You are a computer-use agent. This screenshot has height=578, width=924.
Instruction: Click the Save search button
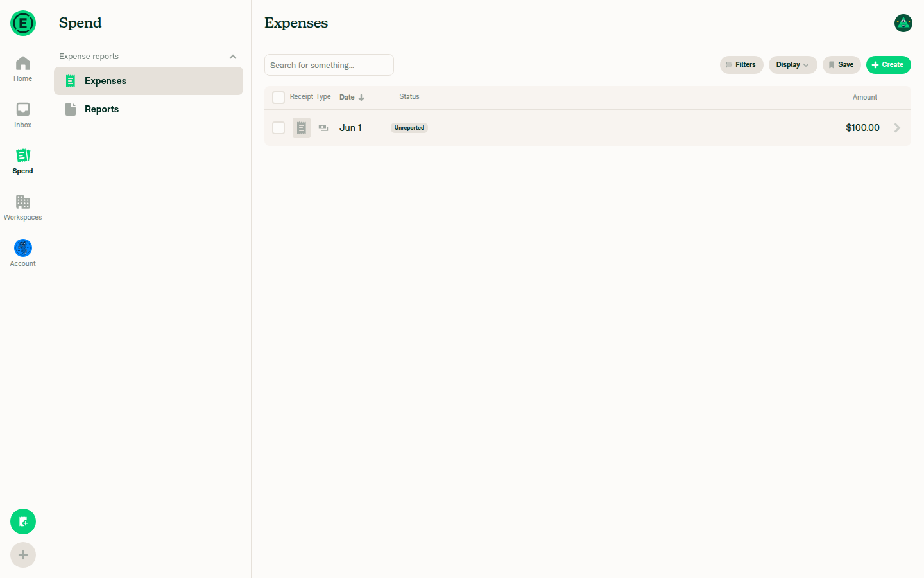842,65
